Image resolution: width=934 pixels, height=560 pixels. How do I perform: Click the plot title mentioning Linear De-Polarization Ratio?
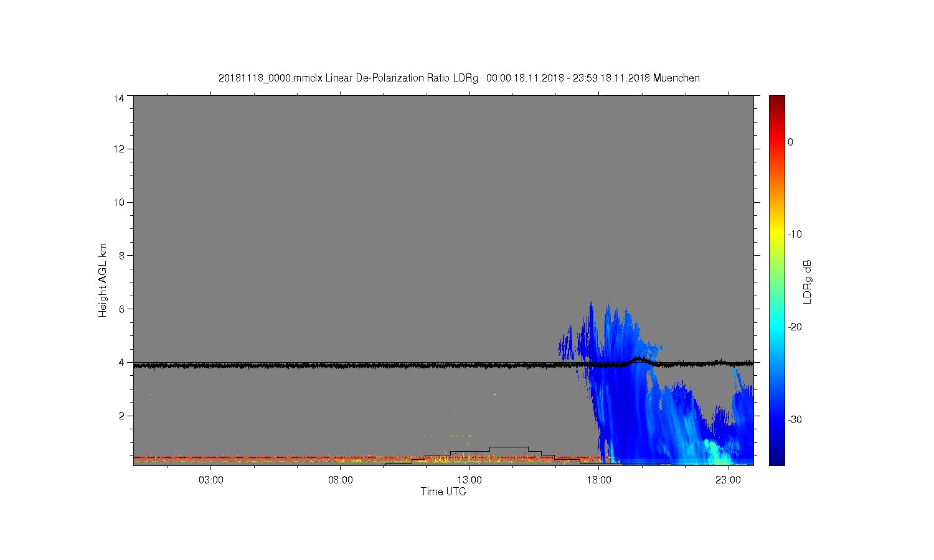tap(459, 78)
